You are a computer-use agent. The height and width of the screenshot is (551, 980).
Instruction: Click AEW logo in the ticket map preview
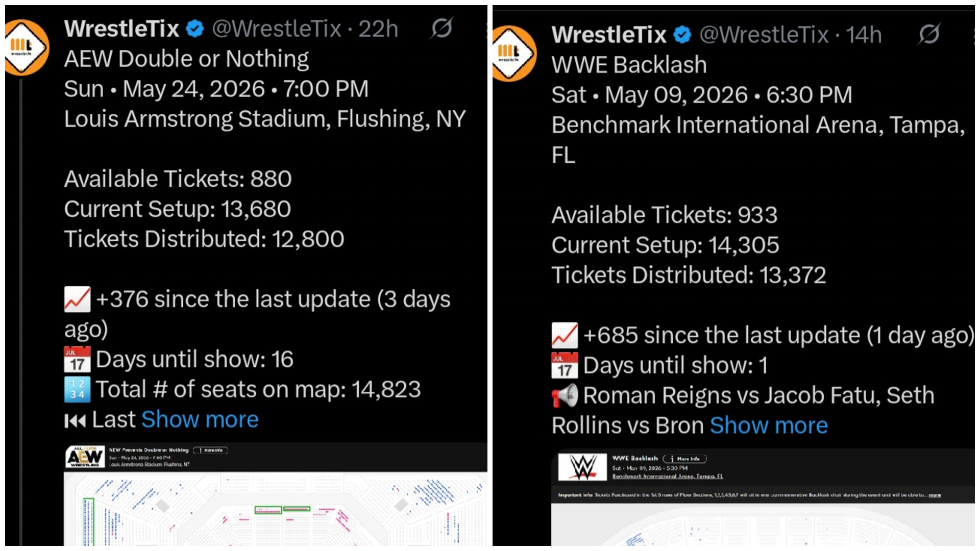coord(85,457)
